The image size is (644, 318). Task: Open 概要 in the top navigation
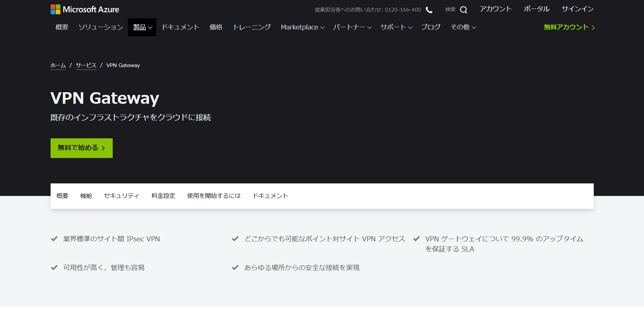tap(62, 27)
